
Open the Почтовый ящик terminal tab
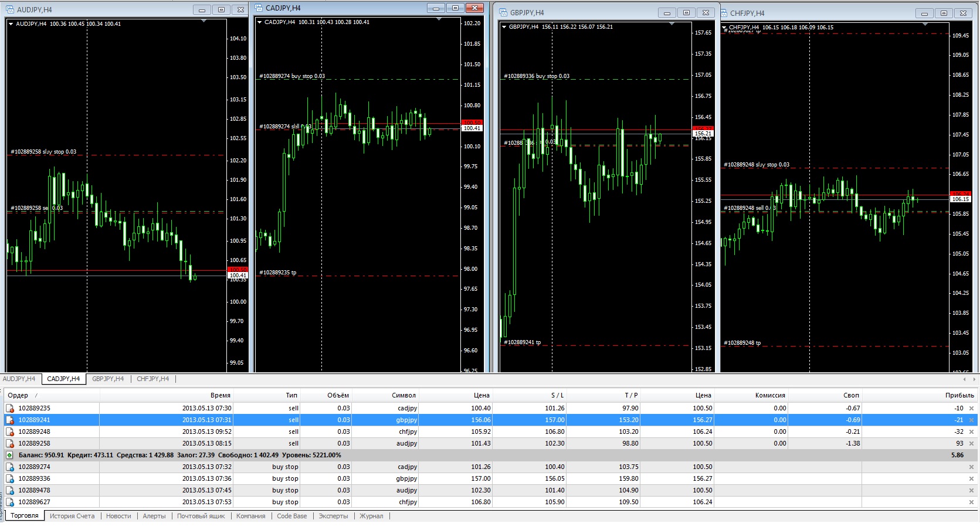[x=201, y=516]
